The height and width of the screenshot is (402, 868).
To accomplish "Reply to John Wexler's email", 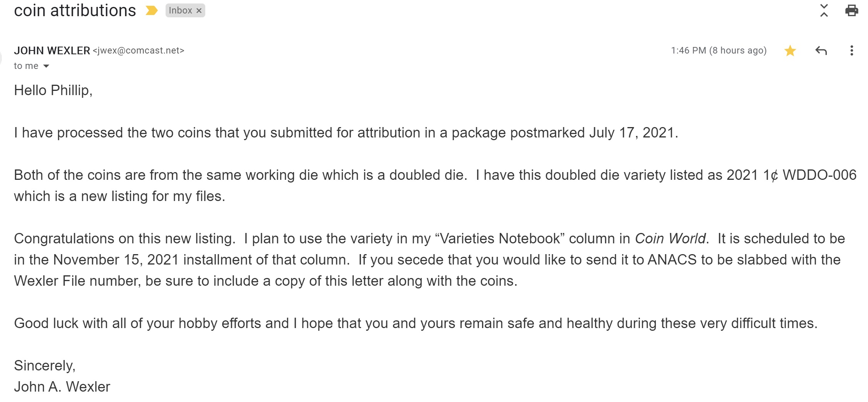I will tap(821, 50).
